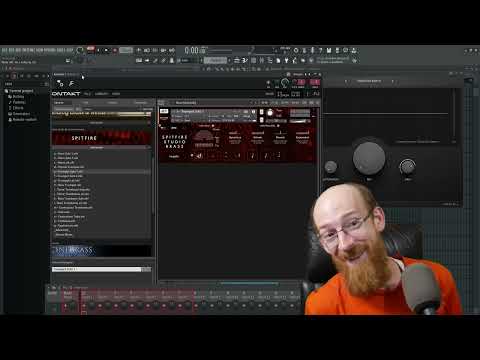Switch to the Libraries tab in the Kontakt browser
This screenshot has width=480, height=360.
click(x=59, y=102)
